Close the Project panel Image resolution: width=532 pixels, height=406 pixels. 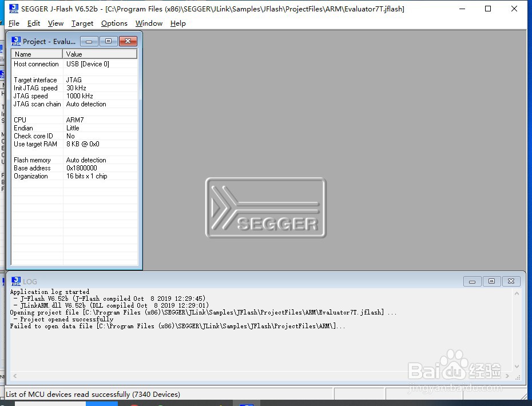coord(128,41)
